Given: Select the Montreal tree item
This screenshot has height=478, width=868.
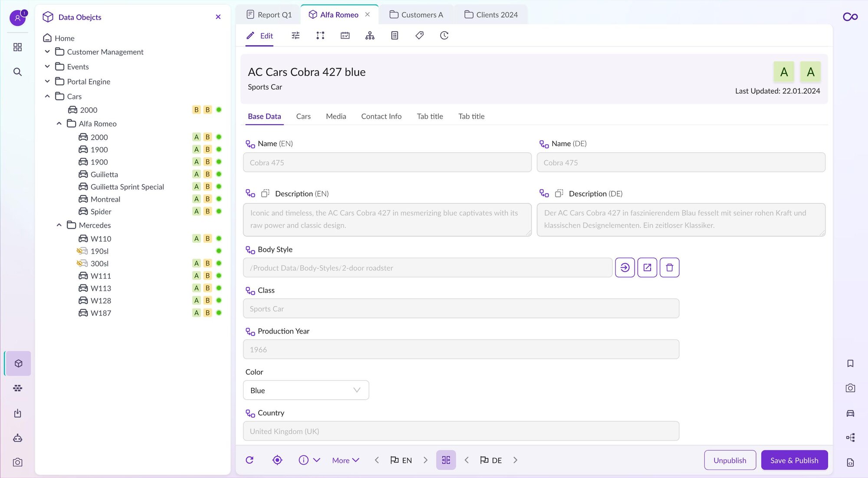Looking at the screenshot, I should (99, 199).
